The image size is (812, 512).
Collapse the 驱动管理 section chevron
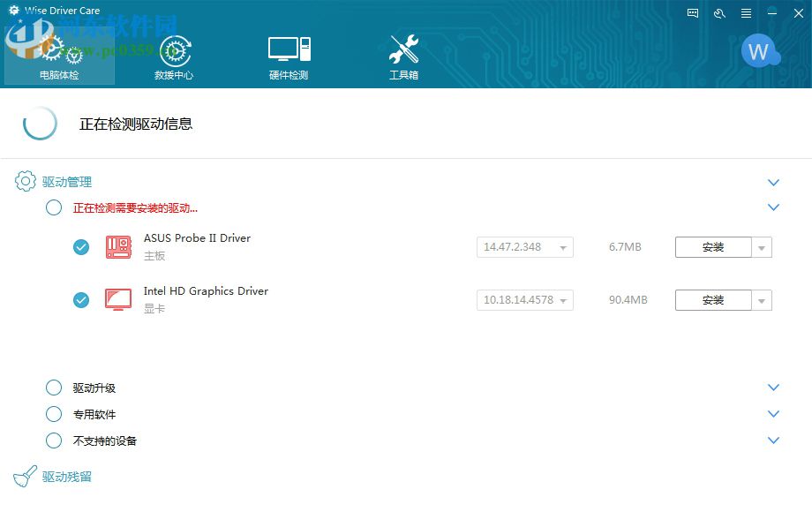773,181
